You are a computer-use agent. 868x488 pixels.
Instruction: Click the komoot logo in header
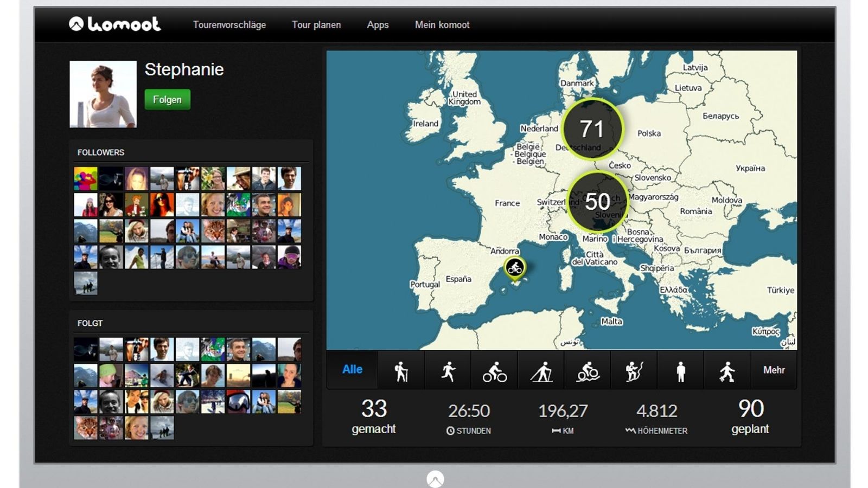coord(114,24)
